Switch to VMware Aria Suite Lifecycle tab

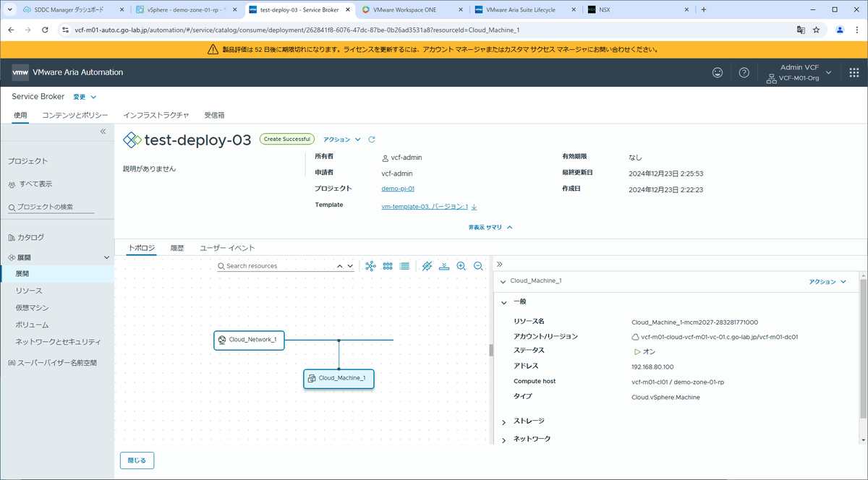pos(524,9)
